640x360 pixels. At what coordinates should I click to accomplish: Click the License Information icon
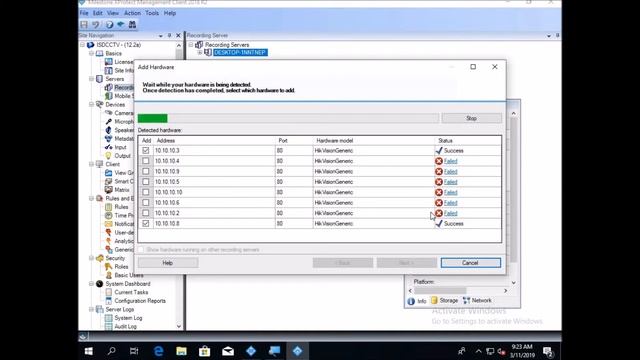[109, 62]
